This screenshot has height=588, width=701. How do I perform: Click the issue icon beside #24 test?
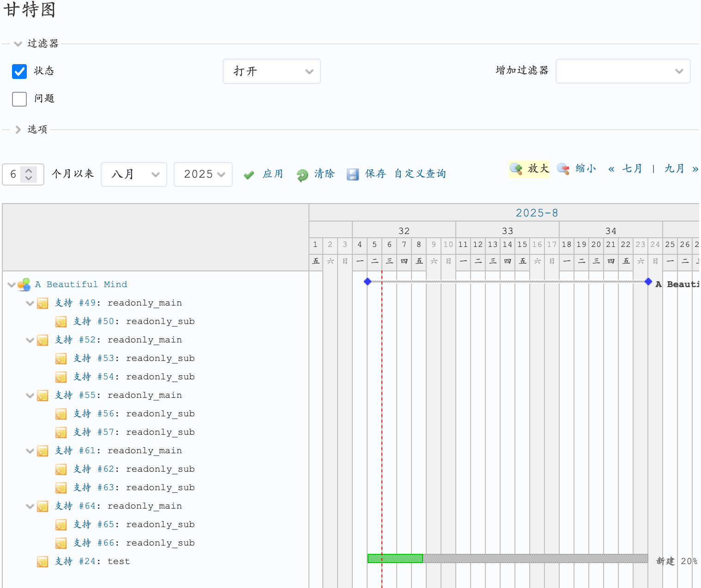pyautogui.click(x=42, y=562)
